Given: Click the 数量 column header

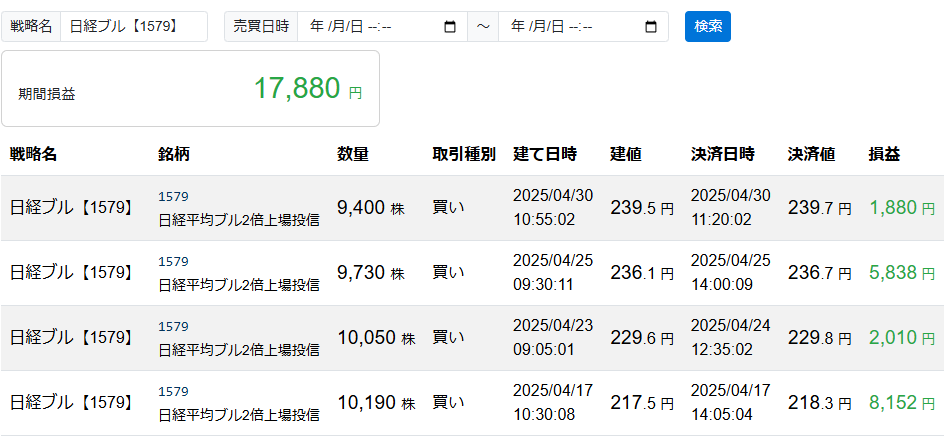Looking at the screenshot, I should [353, 154].
